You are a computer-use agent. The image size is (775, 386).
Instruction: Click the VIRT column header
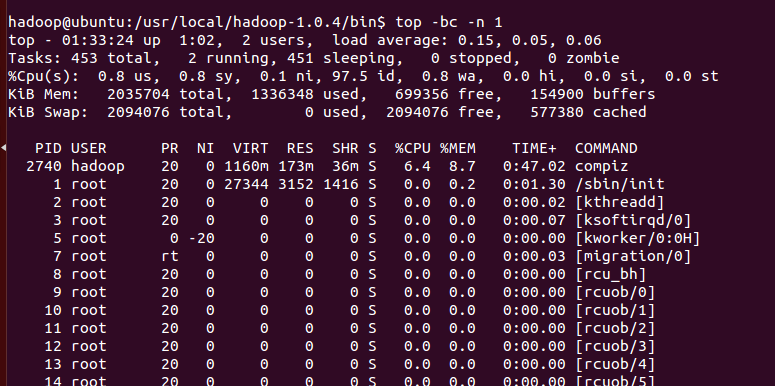pos(251,148)
